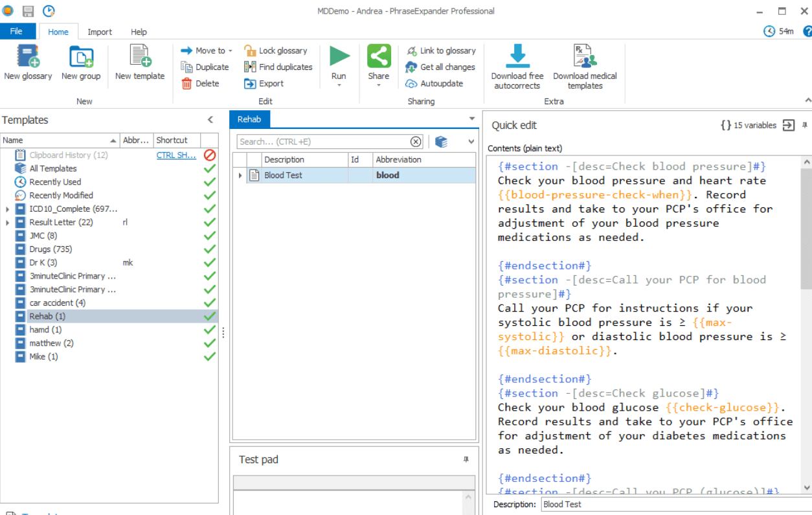Open the Run dropdown arrow

pos(339,86)
